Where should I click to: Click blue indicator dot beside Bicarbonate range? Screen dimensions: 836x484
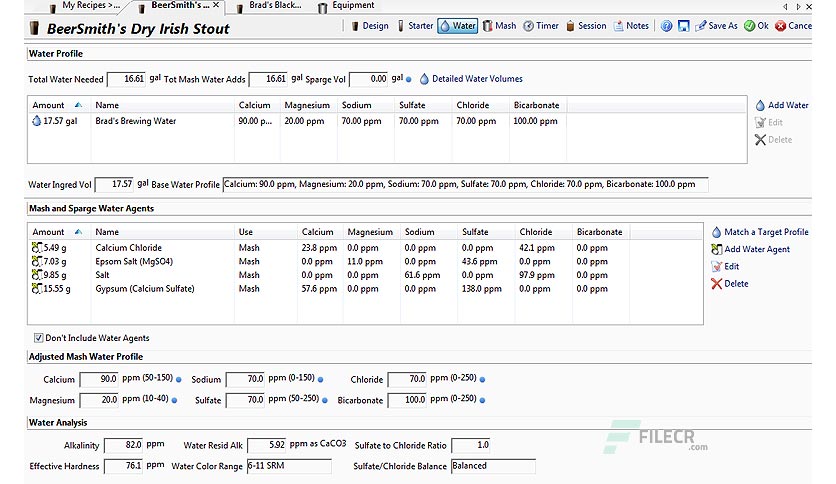[483, 400]
